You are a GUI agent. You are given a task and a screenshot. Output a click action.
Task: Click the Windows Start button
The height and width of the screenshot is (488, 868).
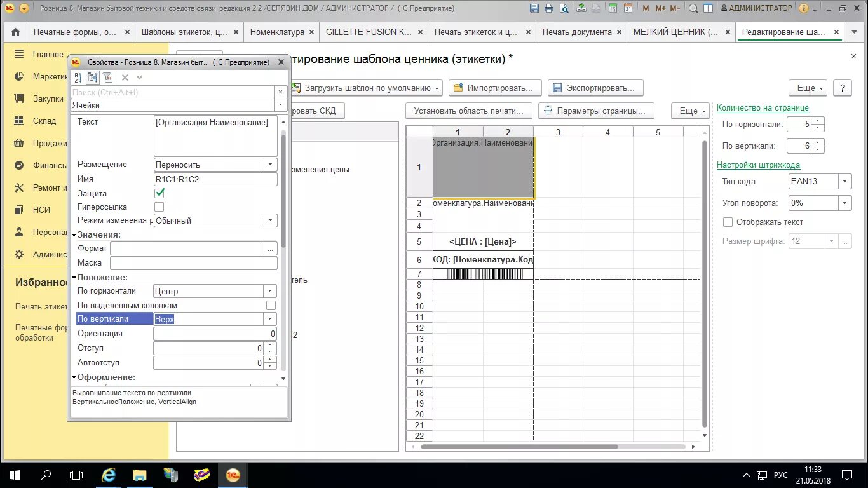(15, 475)
